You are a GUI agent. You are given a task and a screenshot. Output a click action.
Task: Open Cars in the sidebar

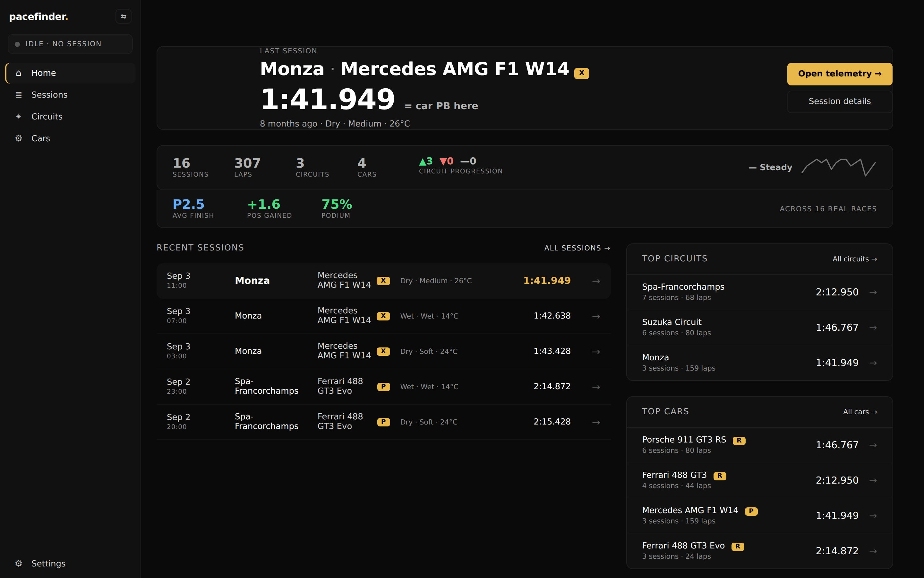click(x=71, y=138)
